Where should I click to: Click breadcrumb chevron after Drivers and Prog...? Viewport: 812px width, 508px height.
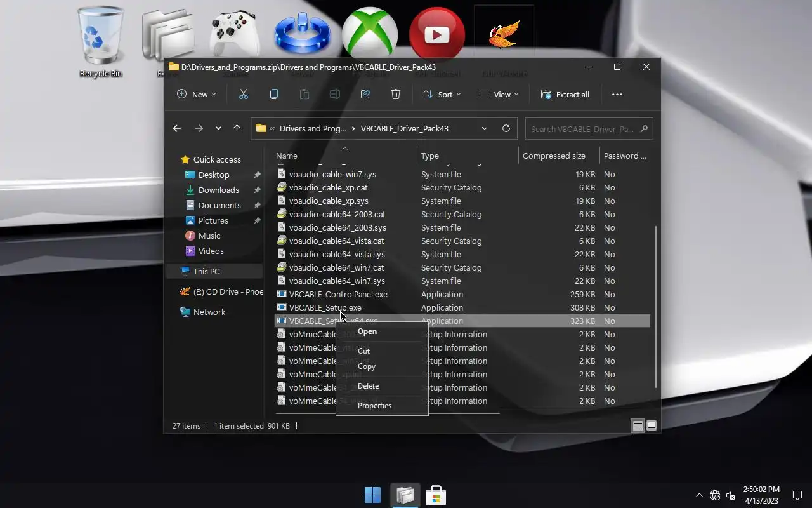(x=353, y=128)
